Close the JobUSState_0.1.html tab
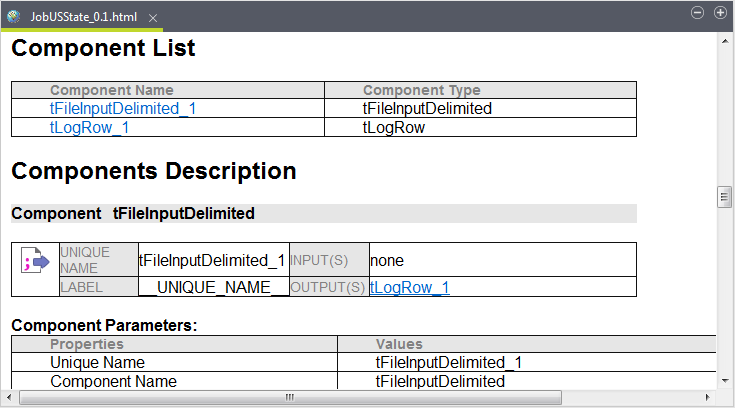The image size is (735, 408). (x=152, y=18)
